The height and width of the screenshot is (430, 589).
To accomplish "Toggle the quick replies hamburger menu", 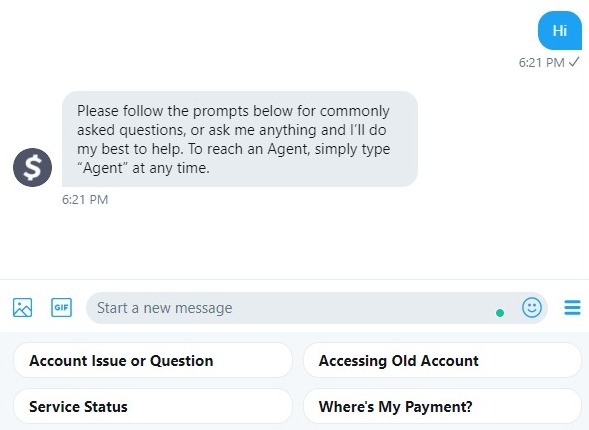I will pyautogui.click(x=572, y=308).
